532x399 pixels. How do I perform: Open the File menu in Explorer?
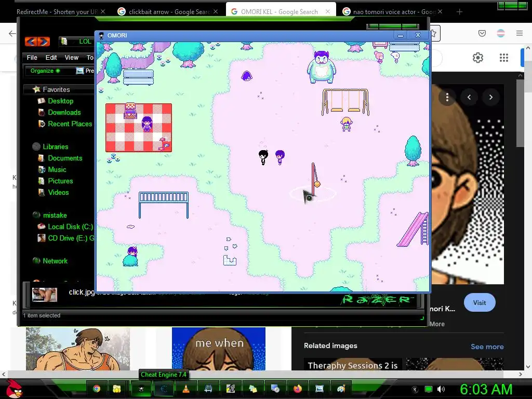click(x=32, y=58)
